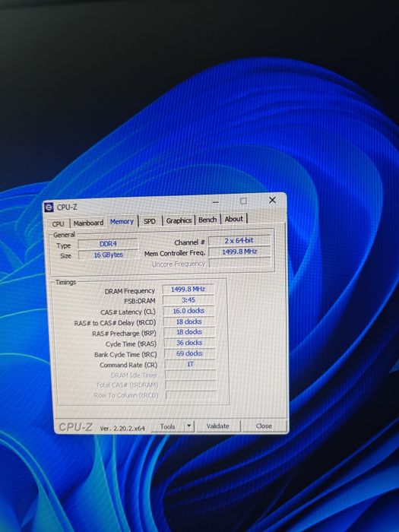Select the Mem Controller Freq. 1499.8 MHz value
399x532 pixels.
point(239,252)
